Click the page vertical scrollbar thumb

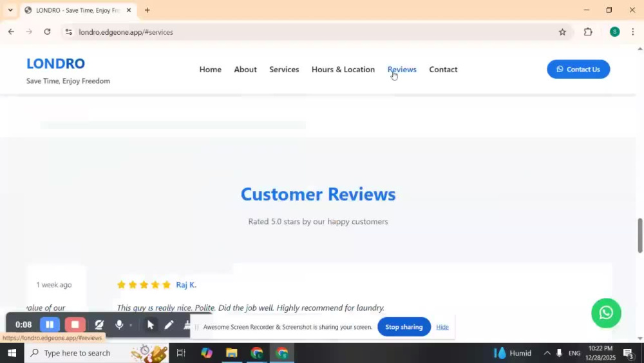point(640,235)
